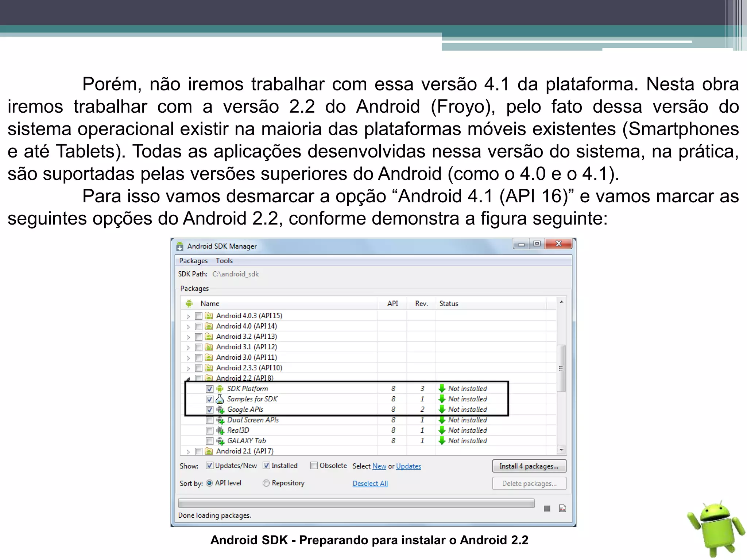Image resolution: width=747 pixels, height=560 pixels.
Task: Click the Samples for SDK flask icon
Action: (x=220, y=399)
